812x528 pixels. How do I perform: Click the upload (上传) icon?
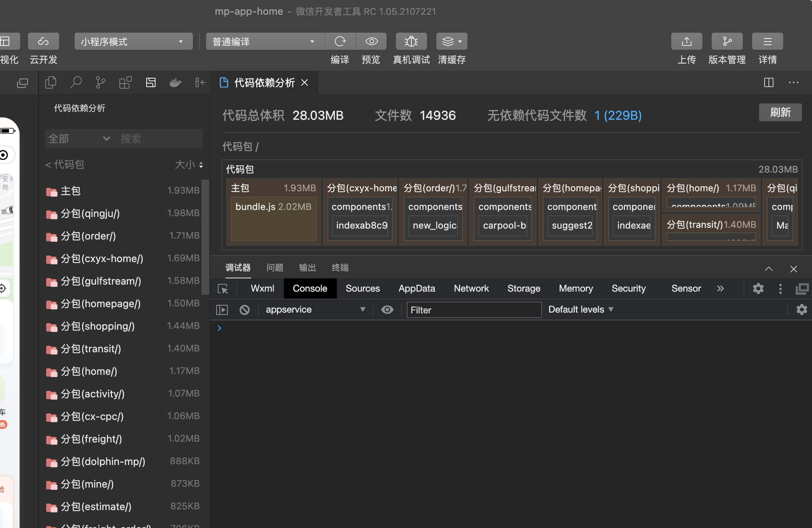[686, 41]
